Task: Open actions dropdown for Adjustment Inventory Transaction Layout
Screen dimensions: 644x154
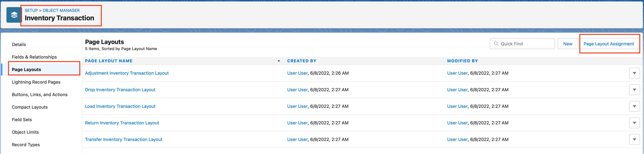Action: click(634, 73)
